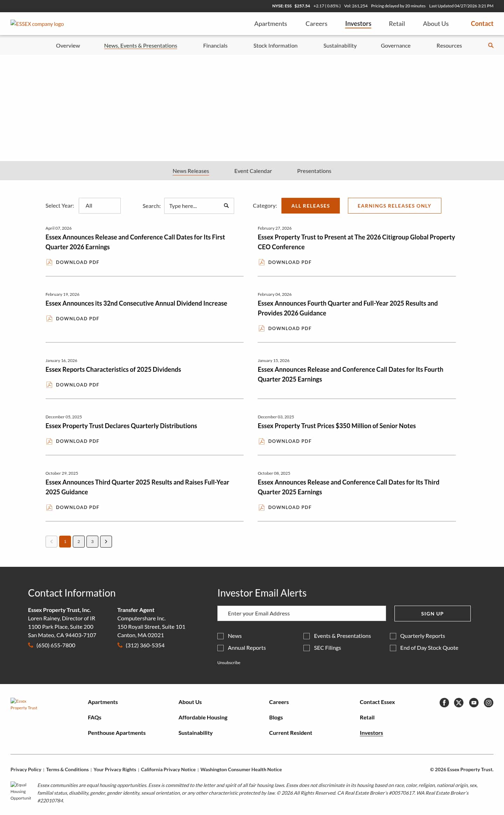
Task: Click the Contact link in header
Action: coord(482,24)
